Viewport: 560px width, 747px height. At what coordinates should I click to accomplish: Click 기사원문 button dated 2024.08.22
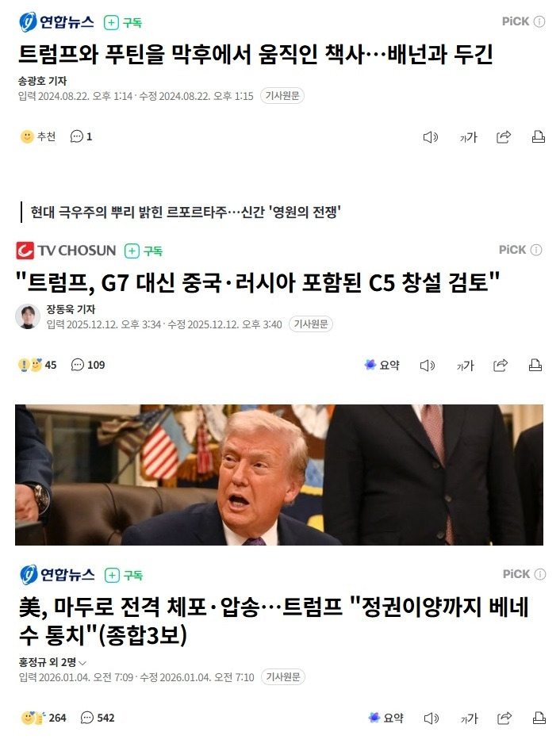(x=282, y=96)
